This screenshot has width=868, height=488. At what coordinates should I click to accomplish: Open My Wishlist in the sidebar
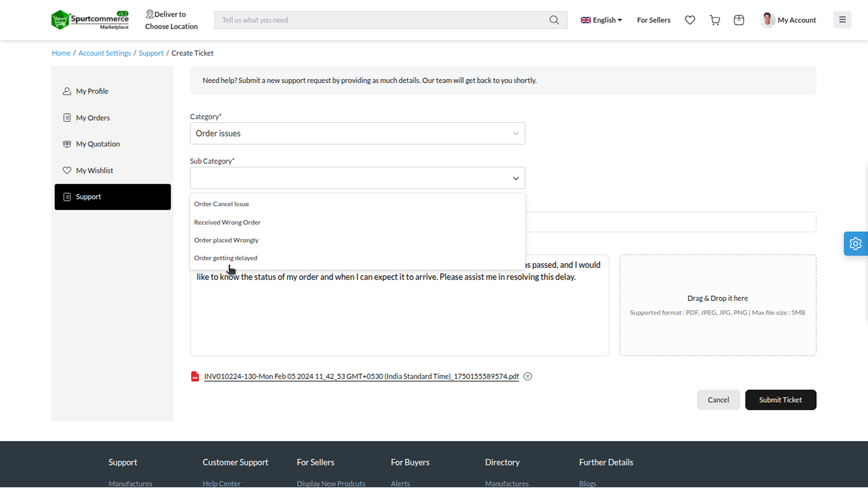point(113,170)
